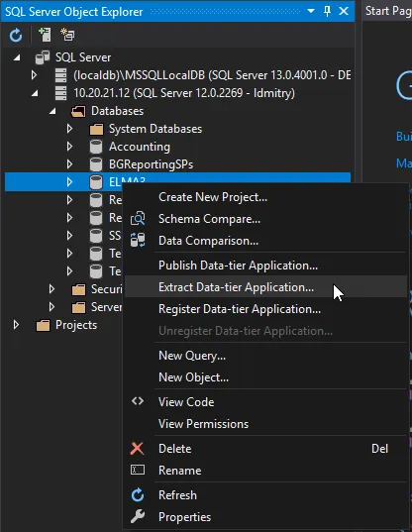Screen dimensions: 412x532
Task: Click the Rename menu icon
Action: [138, 470]
